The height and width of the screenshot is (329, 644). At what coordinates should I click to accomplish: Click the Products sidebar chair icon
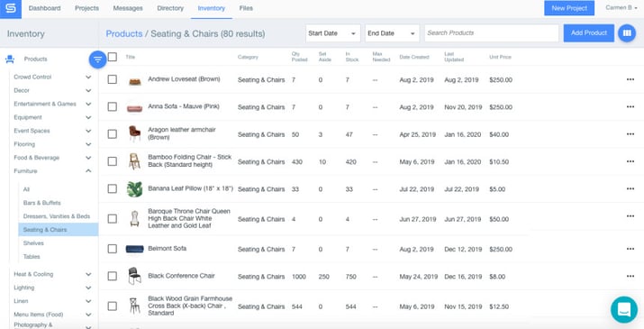pos(10,59)
